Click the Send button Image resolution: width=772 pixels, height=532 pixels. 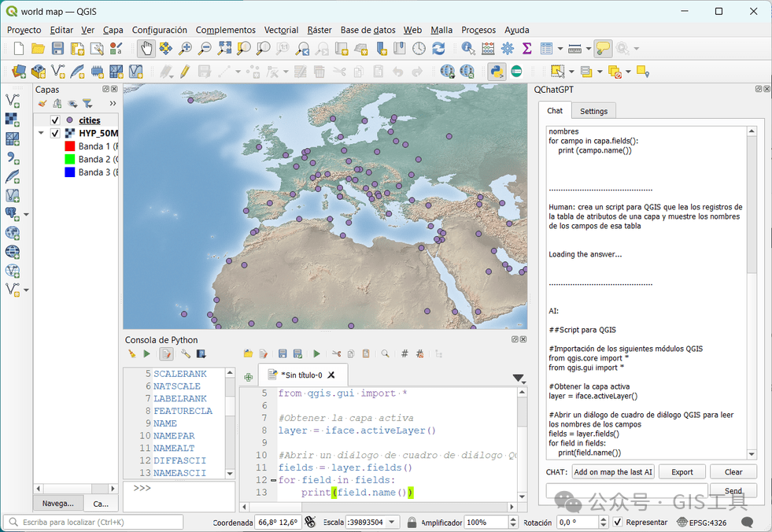[x=733, y=490]
